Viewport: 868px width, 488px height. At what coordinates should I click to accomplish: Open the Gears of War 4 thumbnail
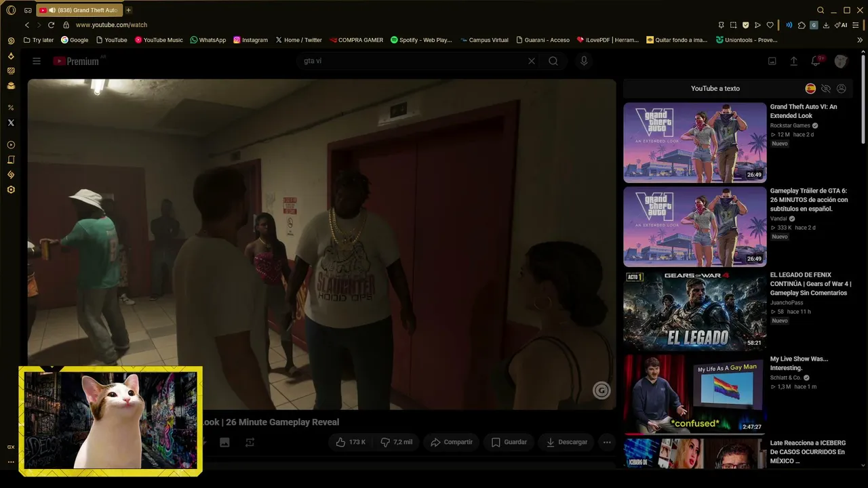tap(695, 311)
